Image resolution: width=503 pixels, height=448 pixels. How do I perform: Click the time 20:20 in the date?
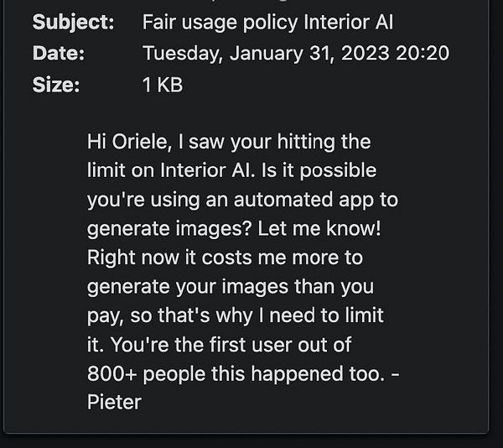(425, 54)
